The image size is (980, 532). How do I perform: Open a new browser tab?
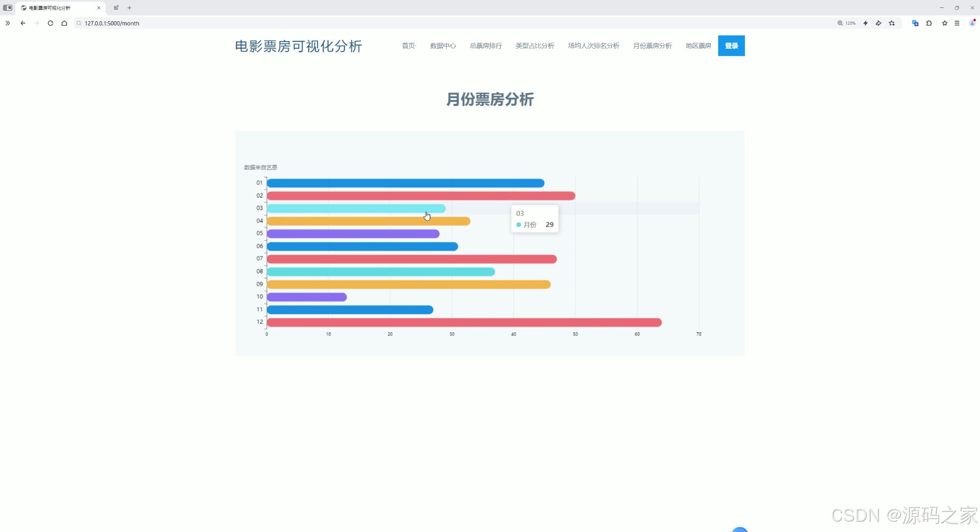tap(129, 7)
